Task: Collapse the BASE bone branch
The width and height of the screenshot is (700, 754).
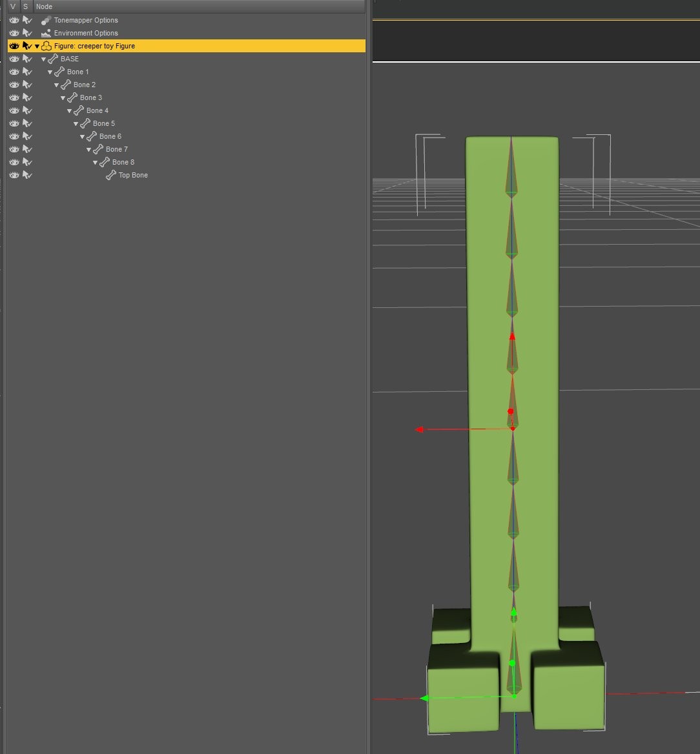Action: coord(43,59)
